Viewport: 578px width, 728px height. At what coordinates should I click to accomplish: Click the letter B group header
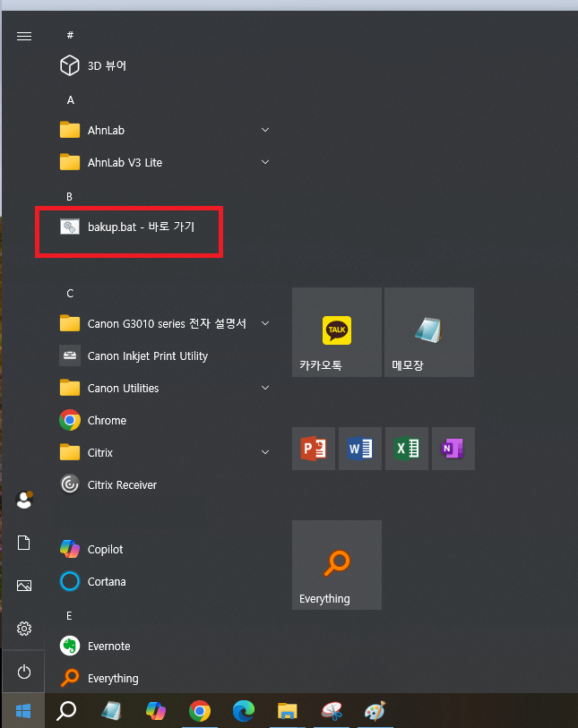[x=69, y=197]
